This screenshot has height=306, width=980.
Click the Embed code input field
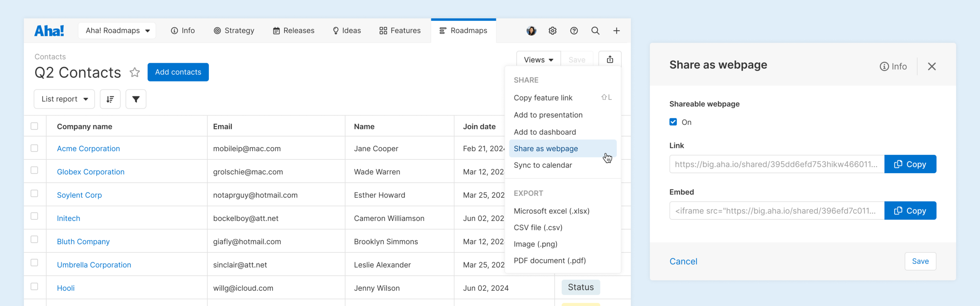[777, 211]
